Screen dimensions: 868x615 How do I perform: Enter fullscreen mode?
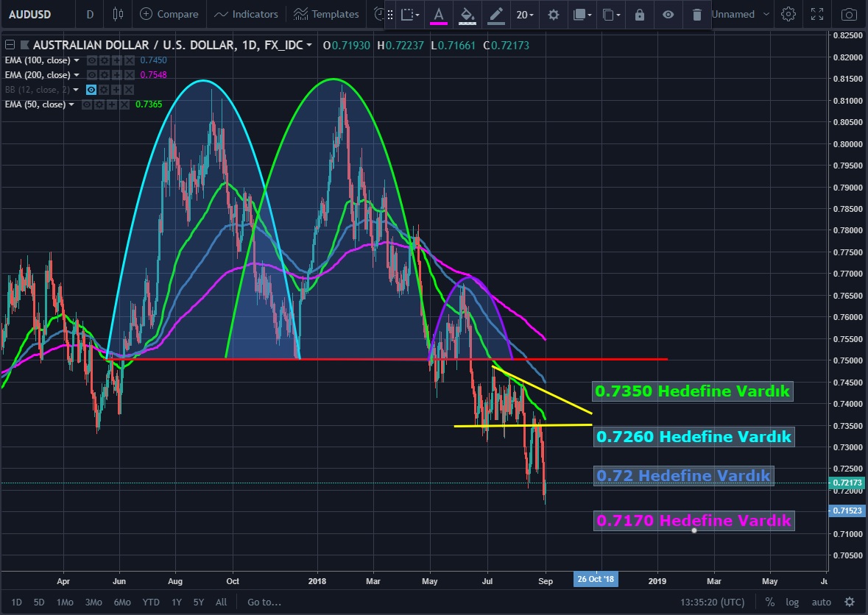tap(817, 14)
